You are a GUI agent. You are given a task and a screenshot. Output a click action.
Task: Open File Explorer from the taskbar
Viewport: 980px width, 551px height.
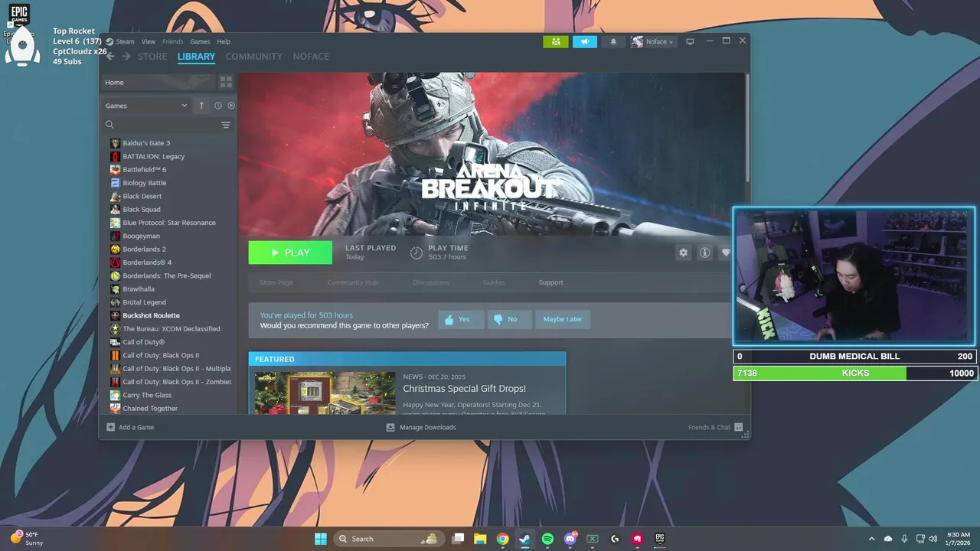tap(480, 539)
